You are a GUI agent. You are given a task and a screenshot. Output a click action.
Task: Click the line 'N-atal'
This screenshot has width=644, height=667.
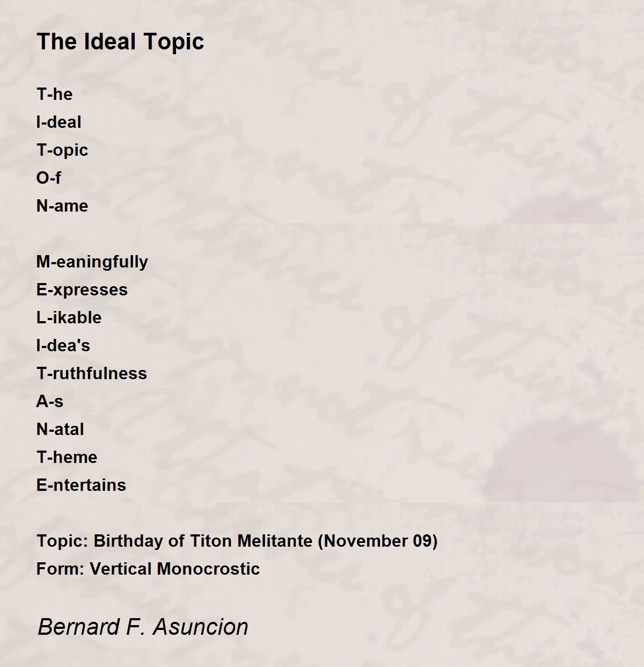[x=60, y=429]
